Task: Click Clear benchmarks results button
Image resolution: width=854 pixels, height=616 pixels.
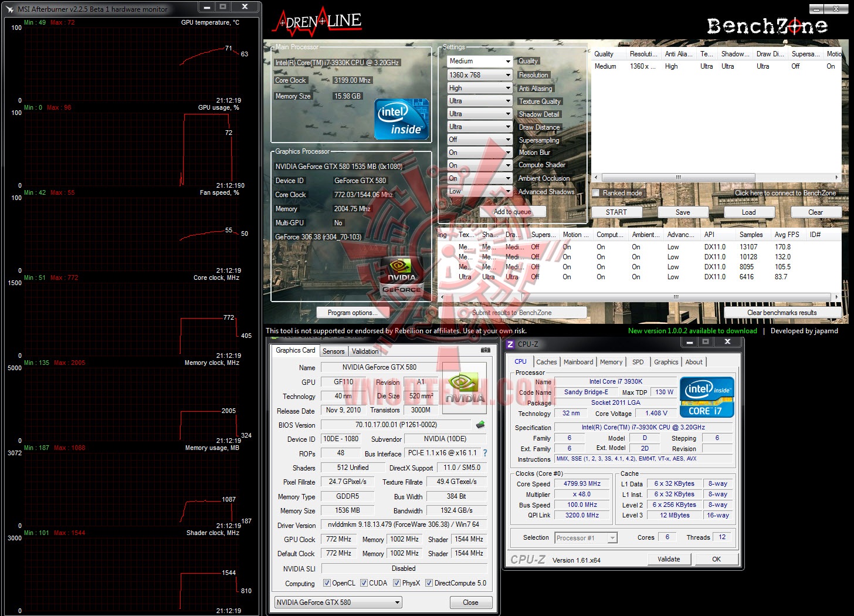Action: click(782, 313)
